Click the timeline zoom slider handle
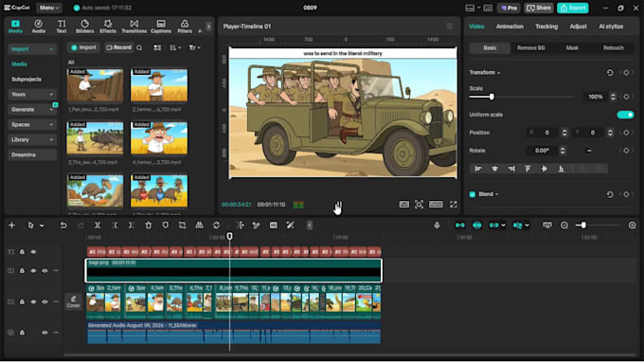This screenshot has width=644, height=362. pyautogui.click(x=583, y=226)
